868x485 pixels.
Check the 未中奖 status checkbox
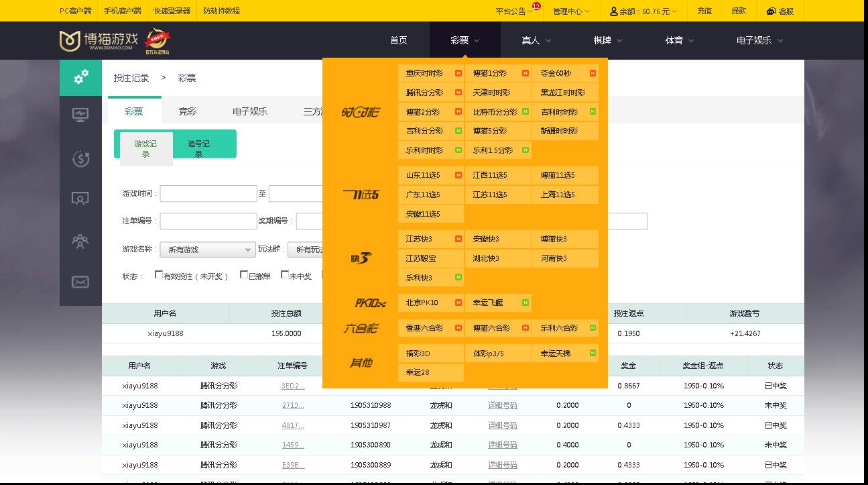click(x=285, y=274)
